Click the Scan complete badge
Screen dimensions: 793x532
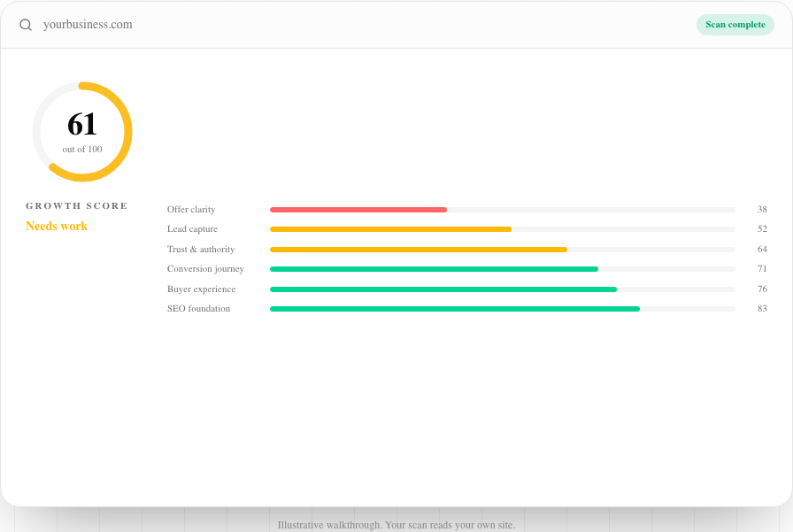click(x=735, y=25)
